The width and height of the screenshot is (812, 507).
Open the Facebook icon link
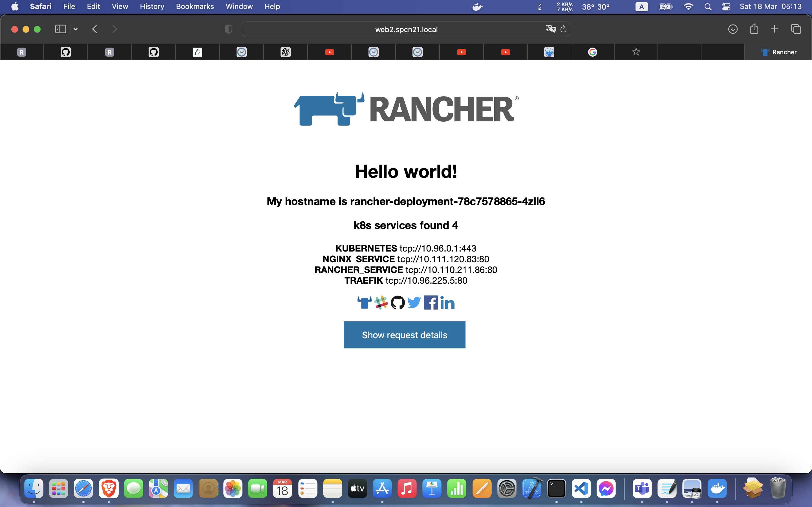(x=431, y=303)
